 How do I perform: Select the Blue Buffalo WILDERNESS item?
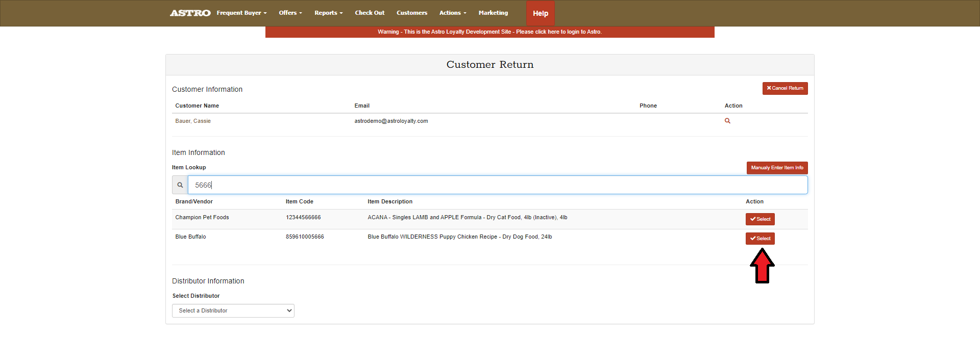(x=760, y=239)
